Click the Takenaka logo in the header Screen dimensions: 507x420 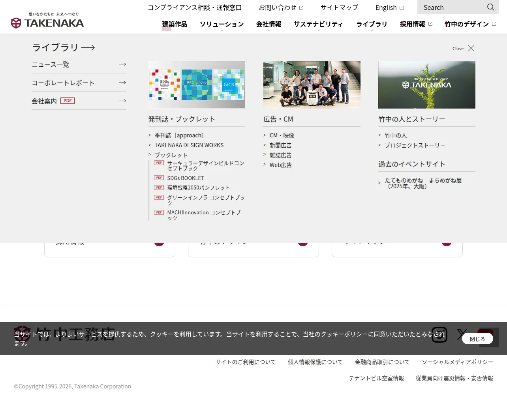47,20
